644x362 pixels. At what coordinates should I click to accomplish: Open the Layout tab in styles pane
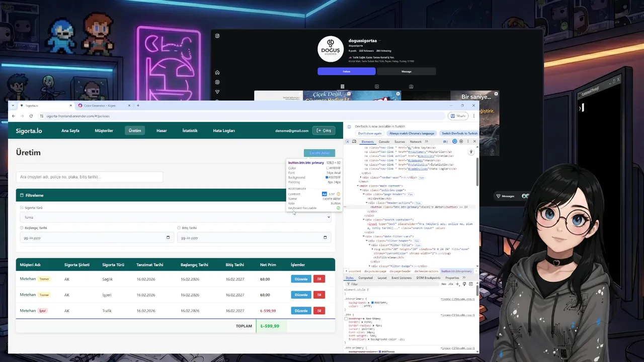coord(382,278)
